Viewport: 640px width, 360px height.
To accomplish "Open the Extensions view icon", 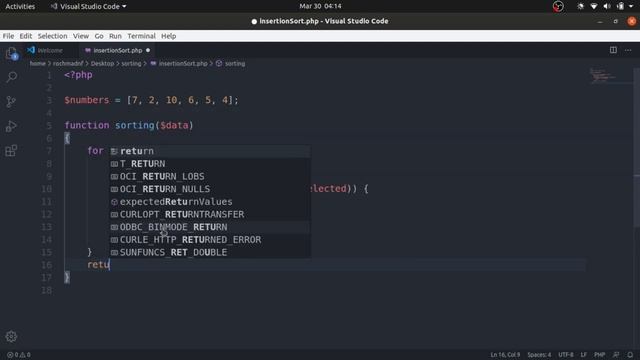I will coord(11,151).
